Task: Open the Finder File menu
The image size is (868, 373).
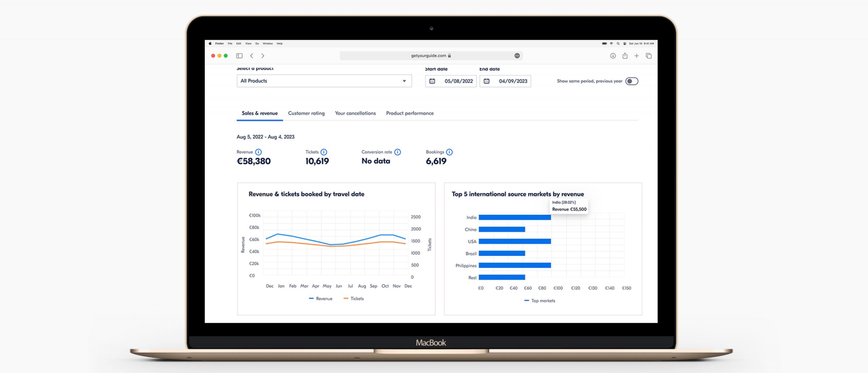Action: pyautogui.click(x=230, y=44)
